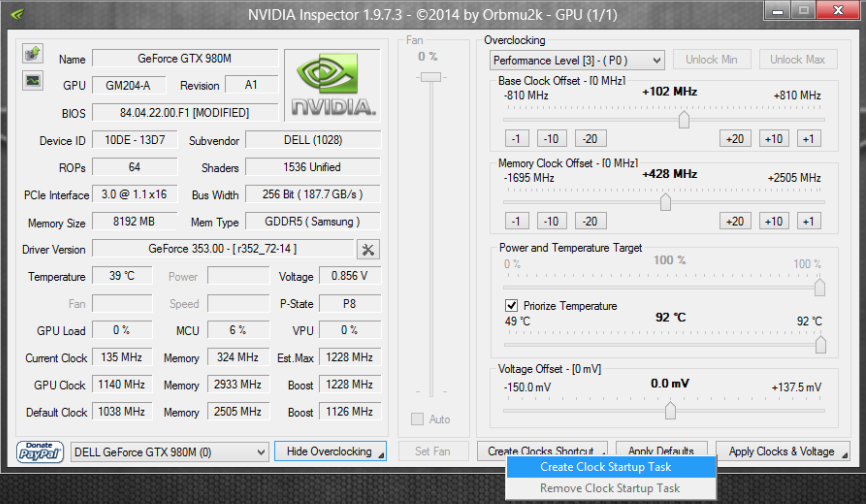The image size is (866, 504).
Task: Increase memory clock offset by 20 MHz
Action: click(x=735, y=221)
